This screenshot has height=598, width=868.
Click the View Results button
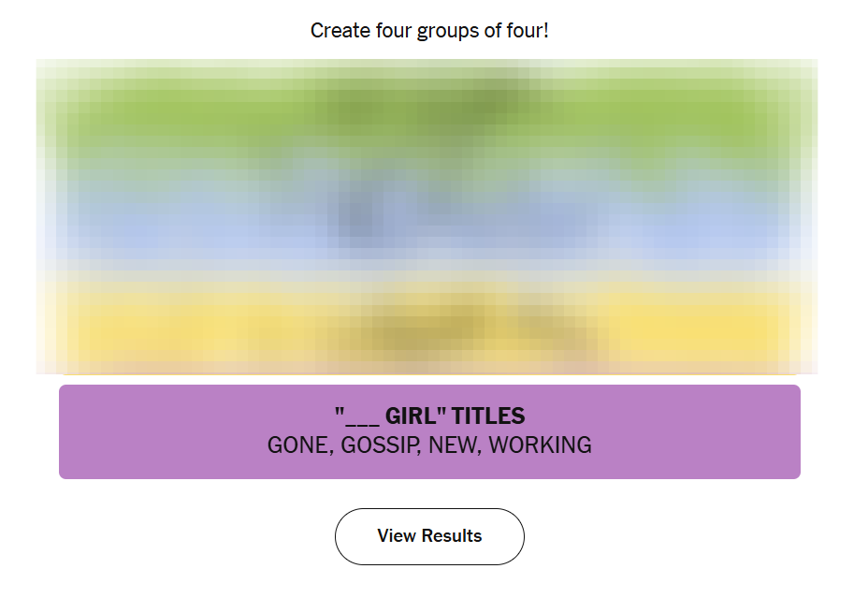429,536
